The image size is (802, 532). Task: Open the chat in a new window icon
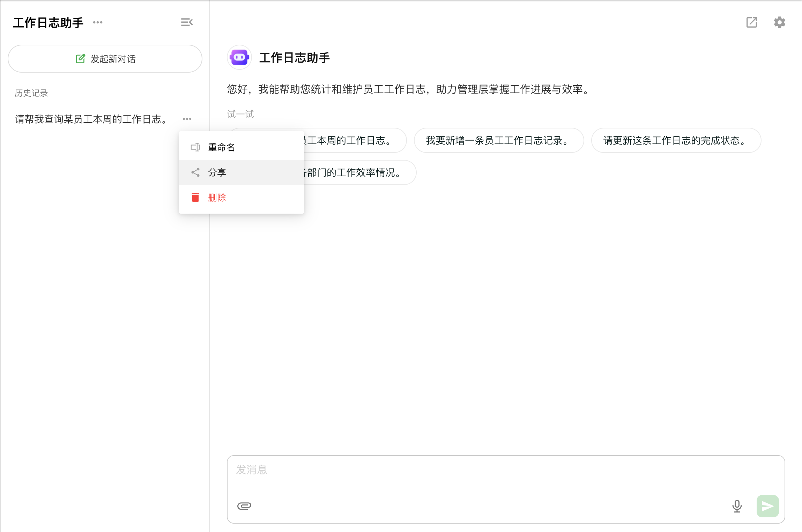(751, 22)
